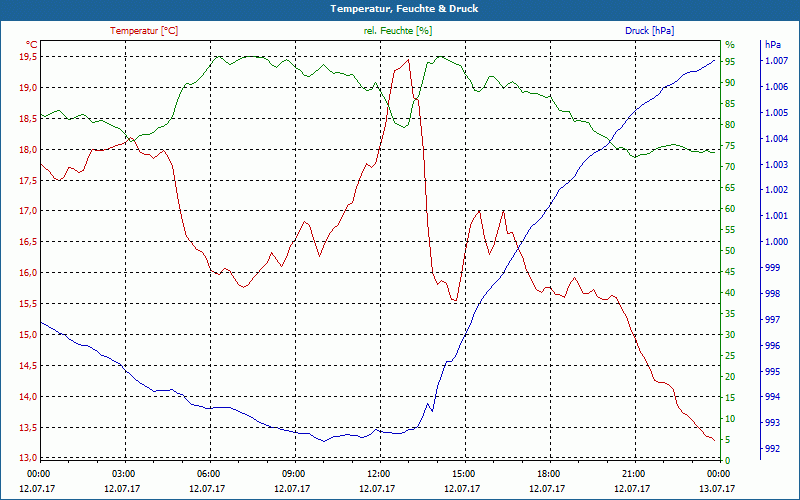Click the 95 humidity axis value

tap(730, 62)
